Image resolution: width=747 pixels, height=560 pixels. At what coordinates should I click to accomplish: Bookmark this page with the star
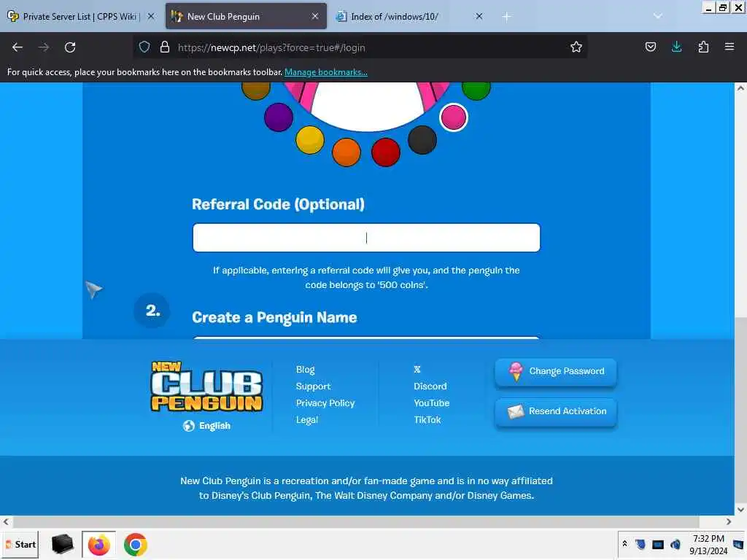point(576,47)
